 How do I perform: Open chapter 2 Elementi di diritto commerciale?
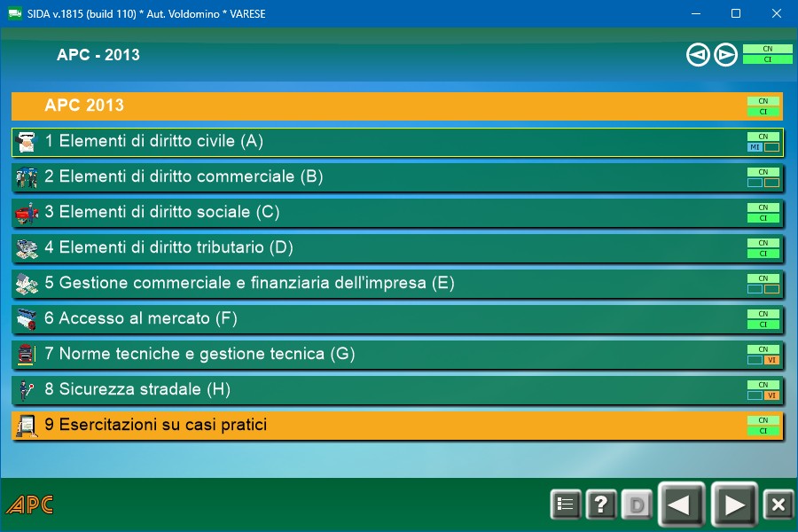(184, 176)
